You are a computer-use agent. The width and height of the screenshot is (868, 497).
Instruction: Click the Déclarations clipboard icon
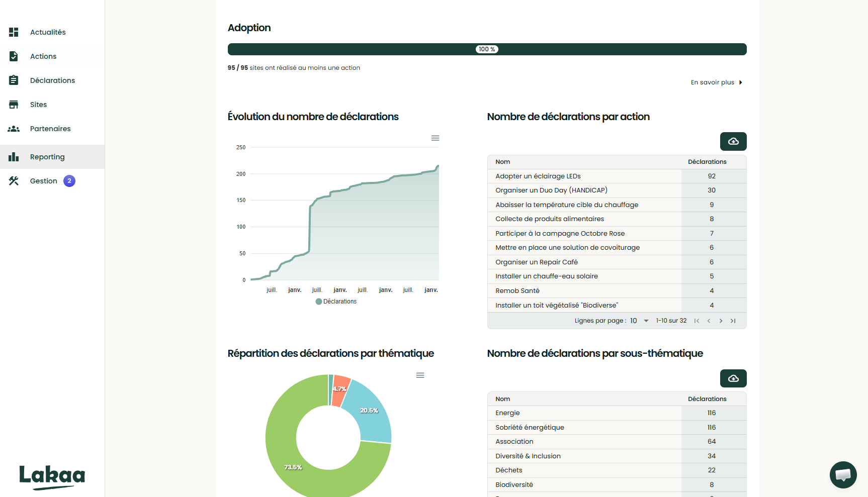(14, 80)
